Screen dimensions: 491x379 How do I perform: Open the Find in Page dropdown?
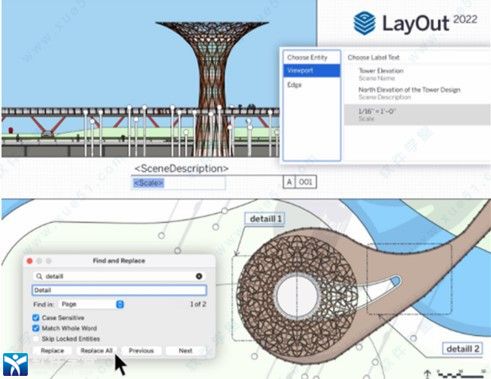[x=92, y=304]
